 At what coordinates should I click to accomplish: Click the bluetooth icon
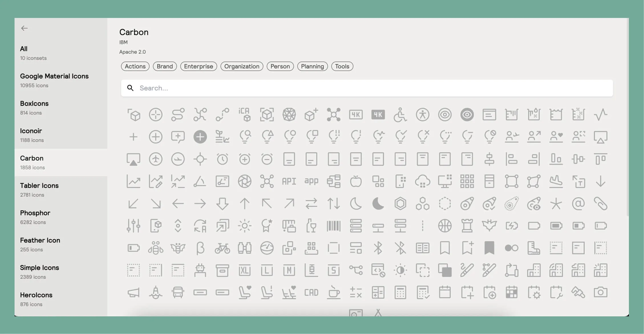point(378,248)
